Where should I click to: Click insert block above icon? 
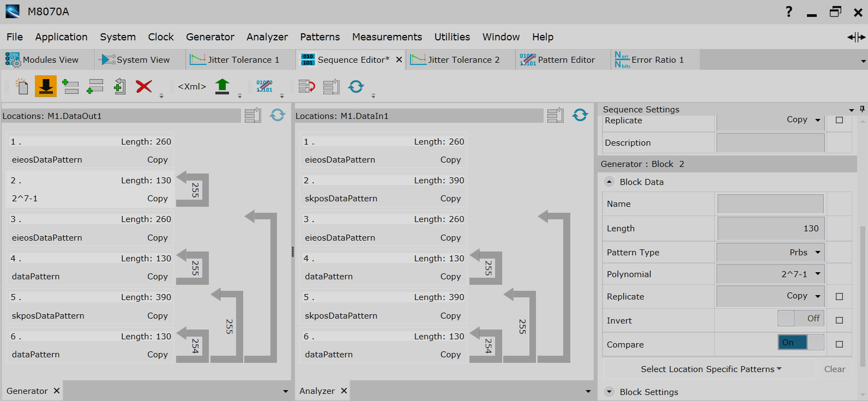coord(70,86)
